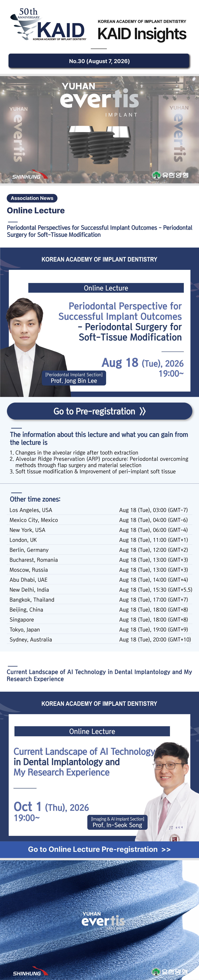Click the double chevron icon on Pre-registration button
The height and width of the screenshot is (980, 199).
(x=142, y=411)
